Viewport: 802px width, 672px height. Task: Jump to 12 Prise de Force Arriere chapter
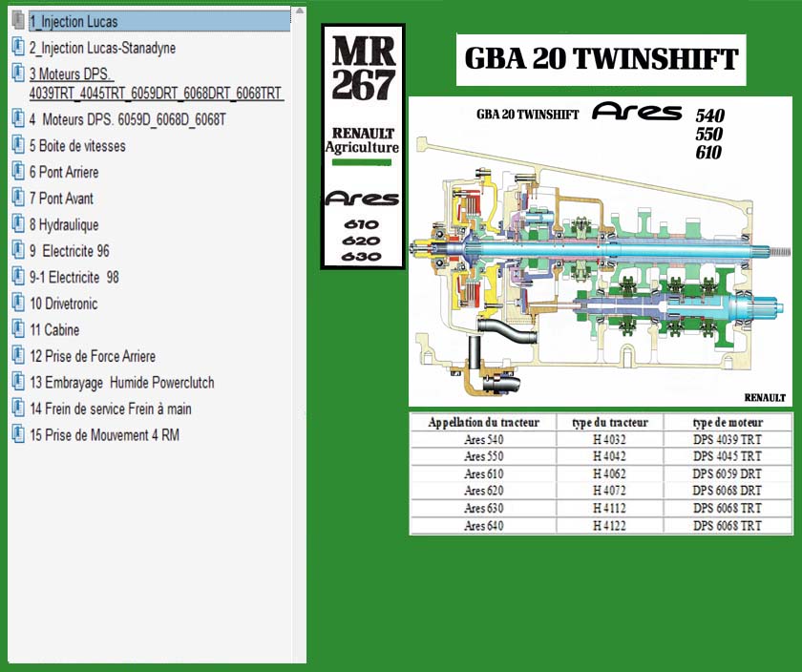(93, 356)
